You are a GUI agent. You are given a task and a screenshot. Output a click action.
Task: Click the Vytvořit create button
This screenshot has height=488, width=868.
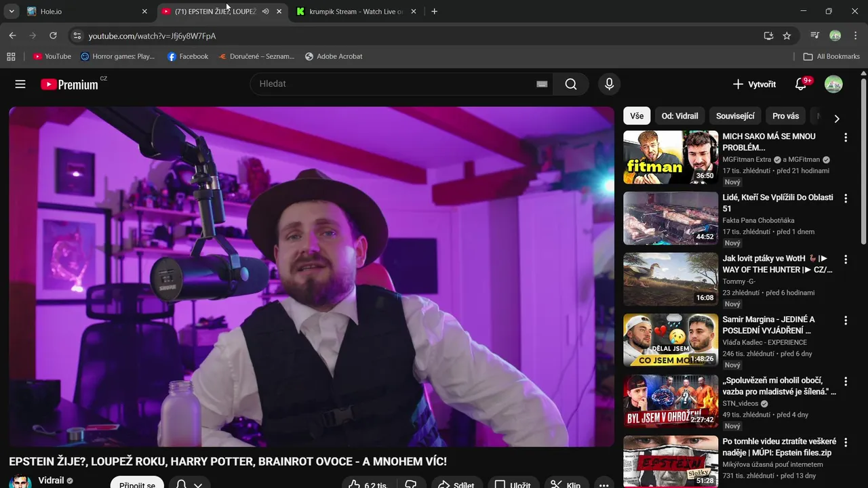(x=754, y=84)
